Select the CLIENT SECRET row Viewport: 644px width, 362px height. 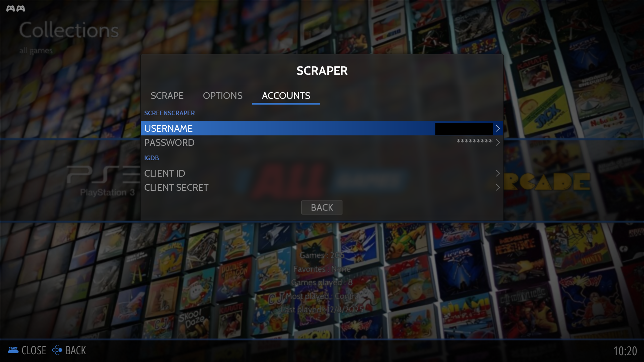[x=322, y=187]
